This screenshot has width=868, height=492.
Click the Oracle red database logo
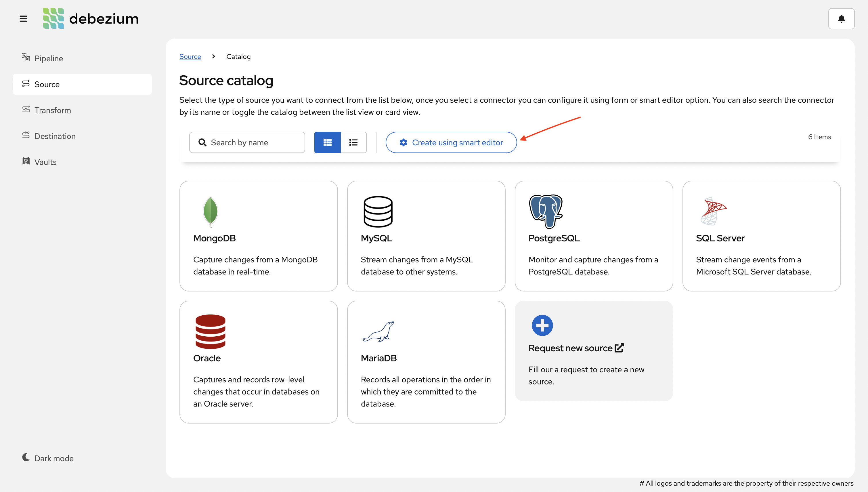point(210,331)
